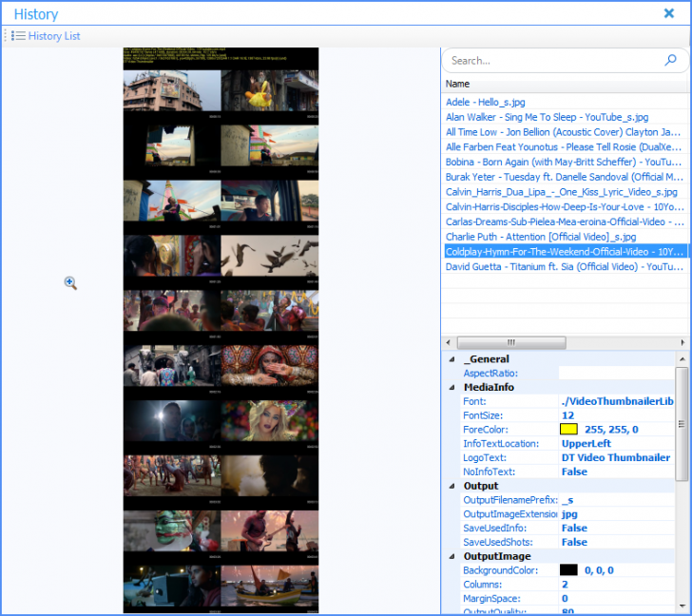Image resolution: width=692 pixels, height=616 pixels.
Task: Click the zoom magnifier icon beside the preview
Action: point(70,283)
